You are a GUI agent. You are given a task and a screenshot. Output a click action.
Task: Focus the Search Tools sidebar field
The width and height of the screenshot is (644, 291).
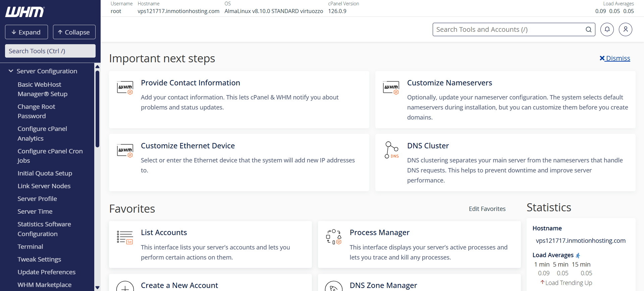50,51
